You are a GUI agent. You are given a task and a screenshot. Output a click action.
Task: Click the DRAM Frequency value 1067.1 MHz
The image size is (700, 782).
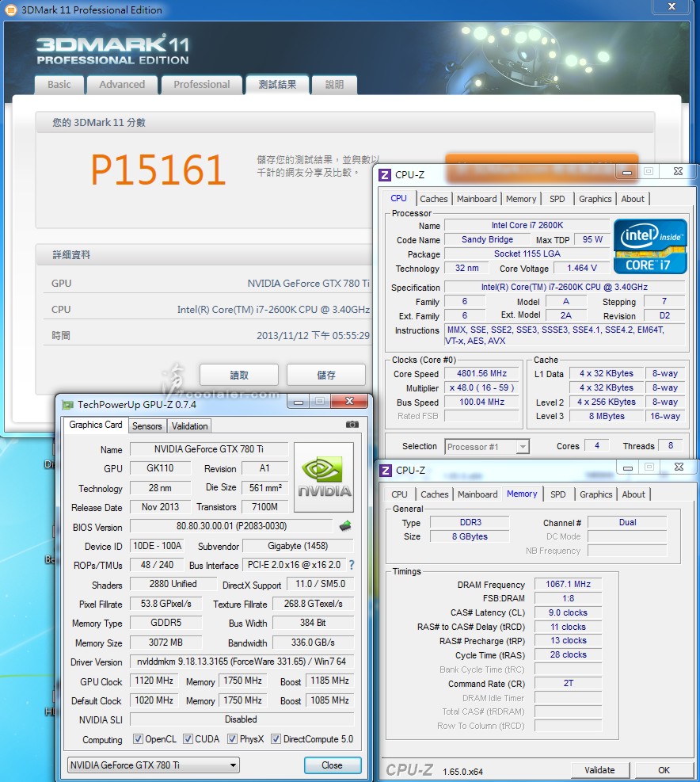(x=568, y=584)
